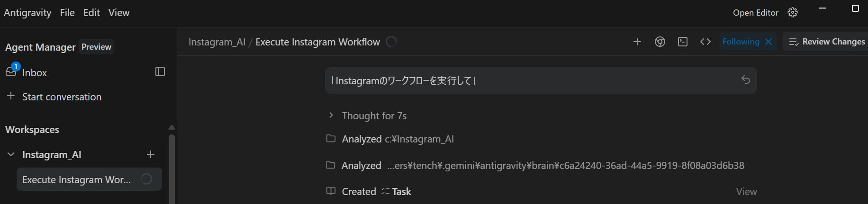This screenshot has width=868, height=204.
Task: Undo the Instagram workflow prompt message
Action: coord(745,80)
